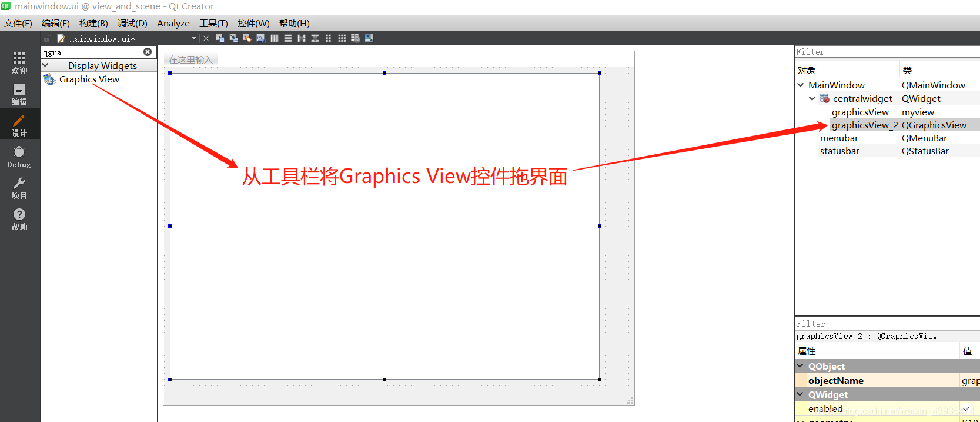Click the Qt Creator title bar icon
This screenshot has width=980, height=422.
coord(5,6)
